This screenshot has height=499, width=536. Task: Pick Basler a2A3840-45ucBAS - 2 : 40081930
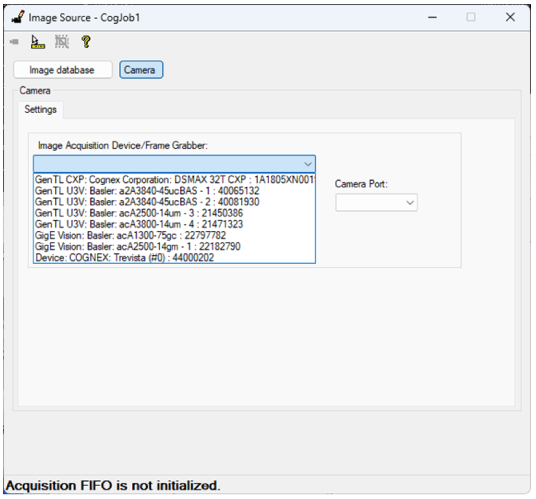point(174,202)
